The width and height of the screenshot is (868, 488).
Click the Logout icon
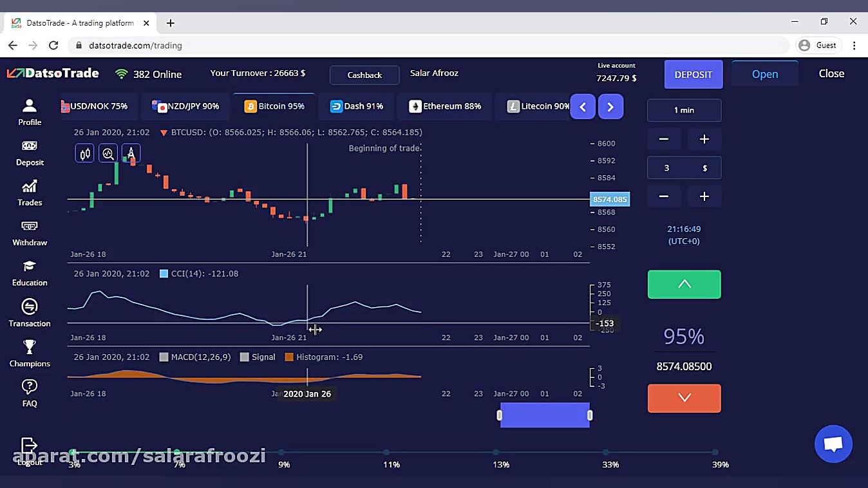[29, 446]
